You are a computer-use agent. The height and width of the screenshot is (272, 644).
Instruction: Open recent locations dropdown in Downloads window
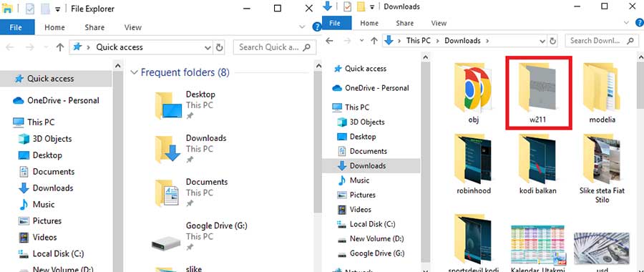[x=361, y=41]
